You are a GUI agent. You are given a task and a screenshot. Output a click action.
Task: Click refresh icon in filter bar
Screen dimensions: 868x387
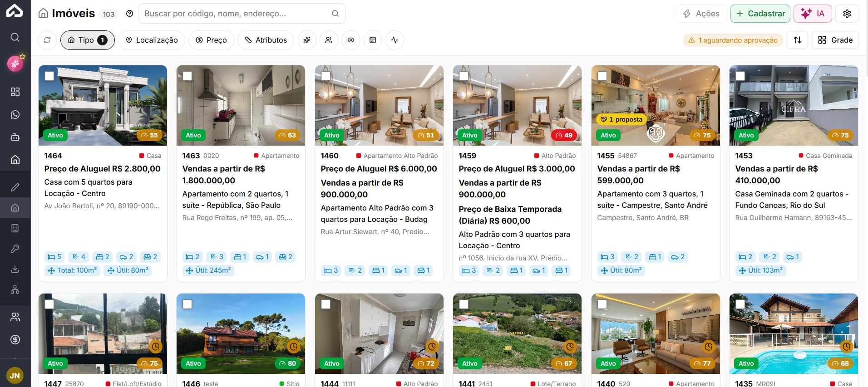[47, 40]
